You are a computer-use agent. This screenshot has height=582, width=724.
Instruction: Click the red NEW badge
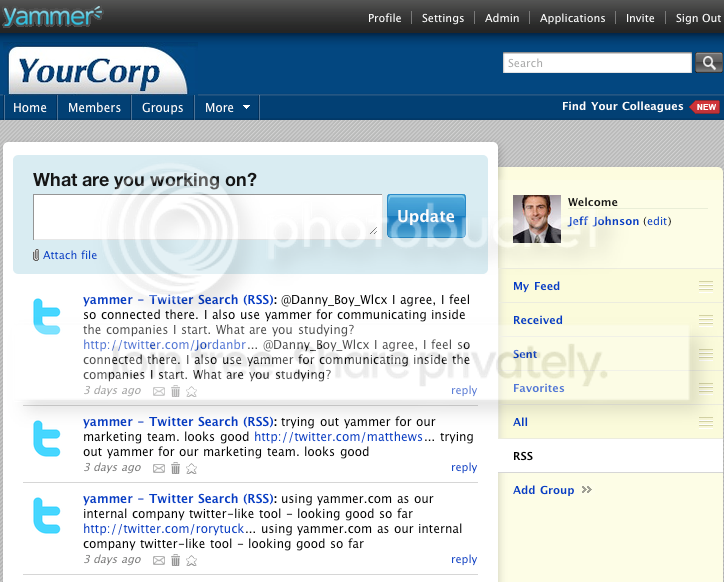tap(705, 107)
